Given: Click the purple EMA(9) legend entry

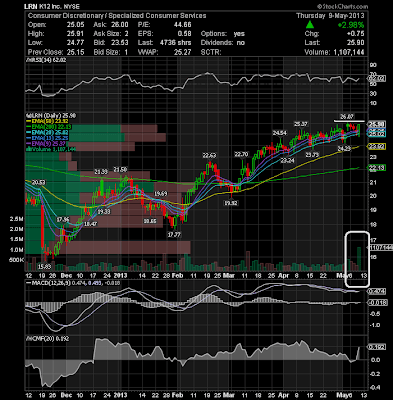Looking at the screenshot, I should pos(46,143).
